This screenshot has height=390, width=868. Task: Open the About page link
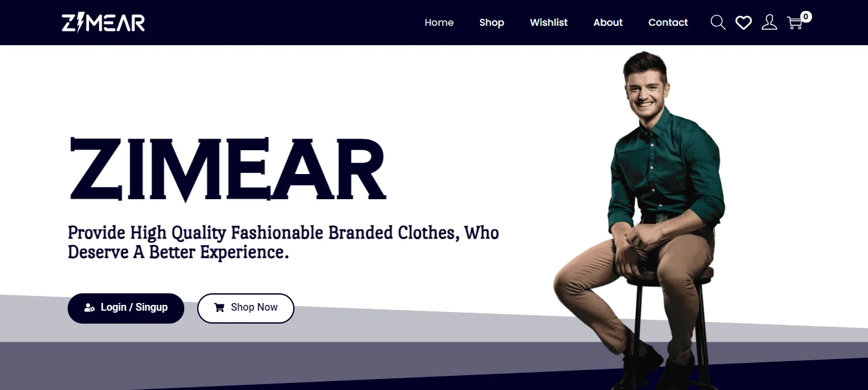pos(608,23)
